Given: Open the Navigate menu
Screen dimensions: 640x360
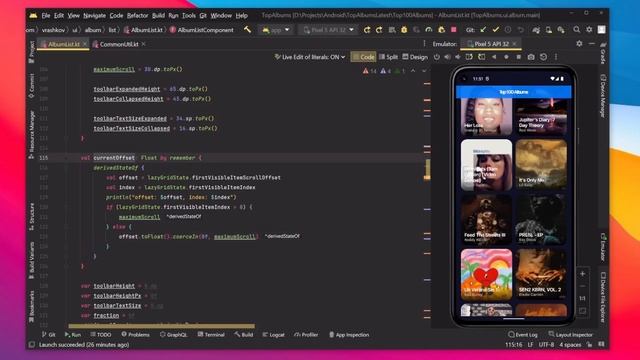Looking at the screenshot, I should point(94,16).
